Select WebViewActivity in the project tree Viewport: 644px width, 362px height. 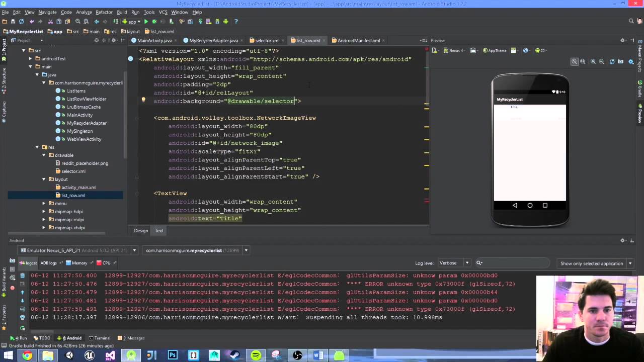click(84, 139)
